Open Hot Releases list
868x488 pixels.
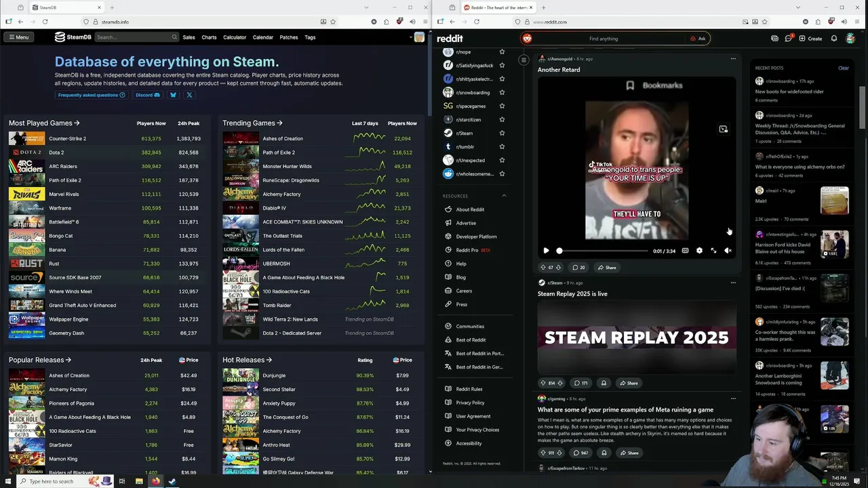click(248, 360)
